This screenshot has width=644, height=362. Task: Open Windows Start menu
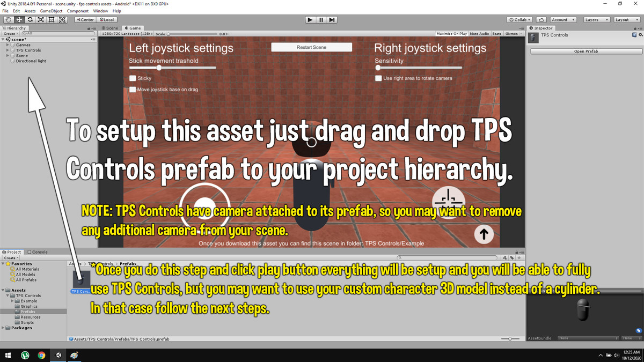pos(8,355)
